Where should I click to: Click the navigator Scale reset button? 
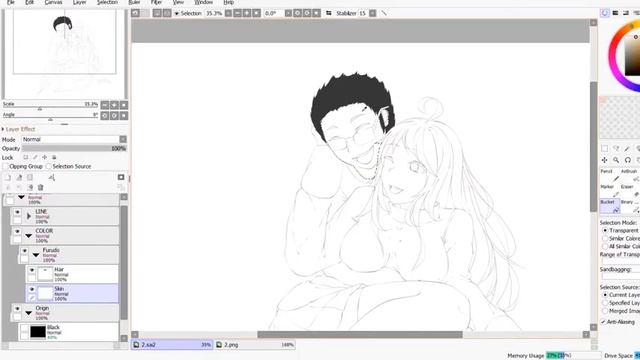pyautogui.click(x=124, y=105)
